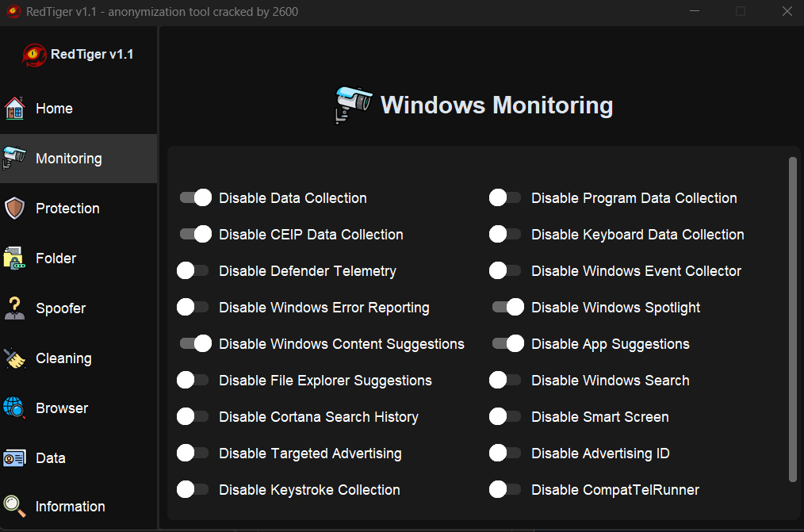Click the shield icon beside Protection
The width and height of the screenshot is (804, 532).
[x=14, y=208]
